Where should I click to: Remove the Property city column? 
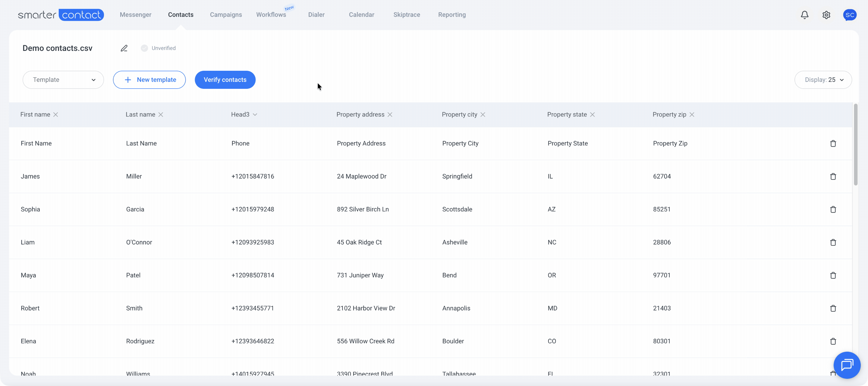(483, 114)
